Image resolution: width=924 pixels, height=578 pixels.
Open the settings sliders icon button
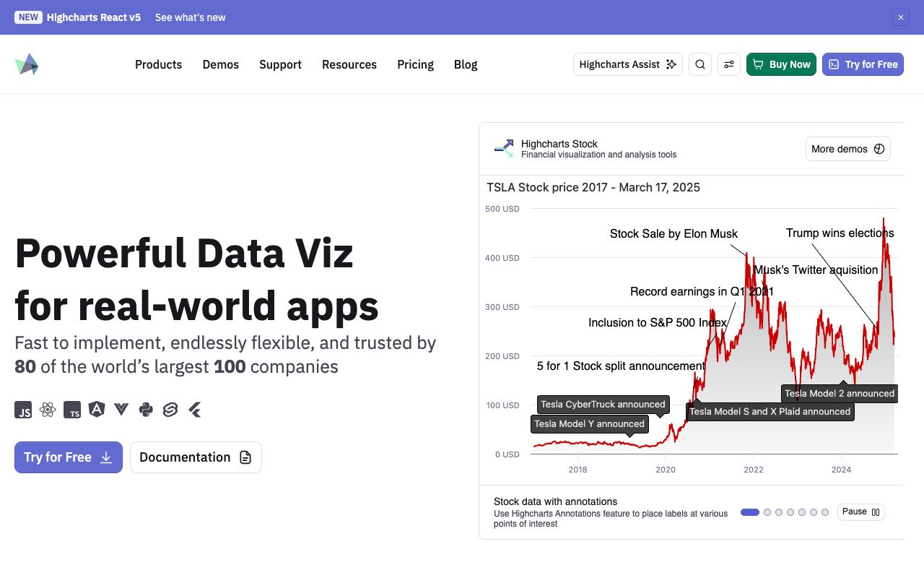pyautogui.click(x=729, y=64)
